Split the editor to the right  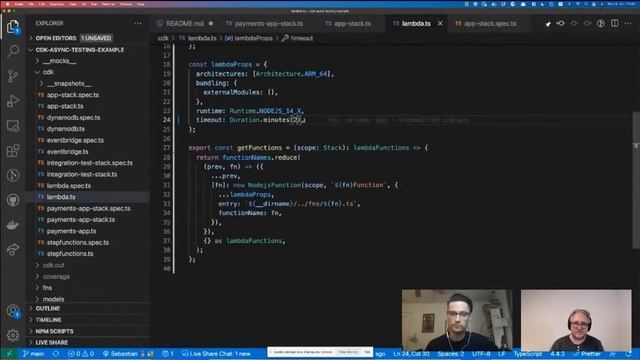click(x=614, y=23)
